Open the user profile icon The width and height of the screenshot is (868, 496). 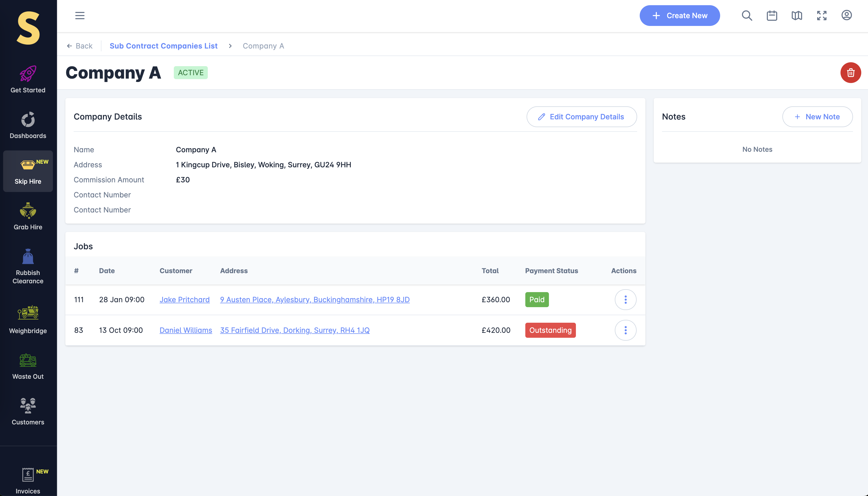pos(846,15)
